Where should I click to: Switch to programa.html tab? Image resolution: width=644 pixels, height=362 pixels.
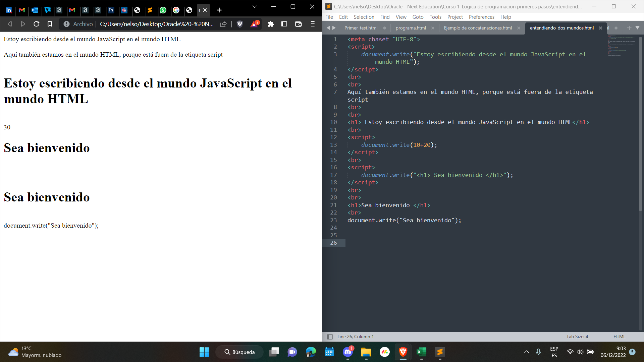pyautogui.click(x=411, y=28)
